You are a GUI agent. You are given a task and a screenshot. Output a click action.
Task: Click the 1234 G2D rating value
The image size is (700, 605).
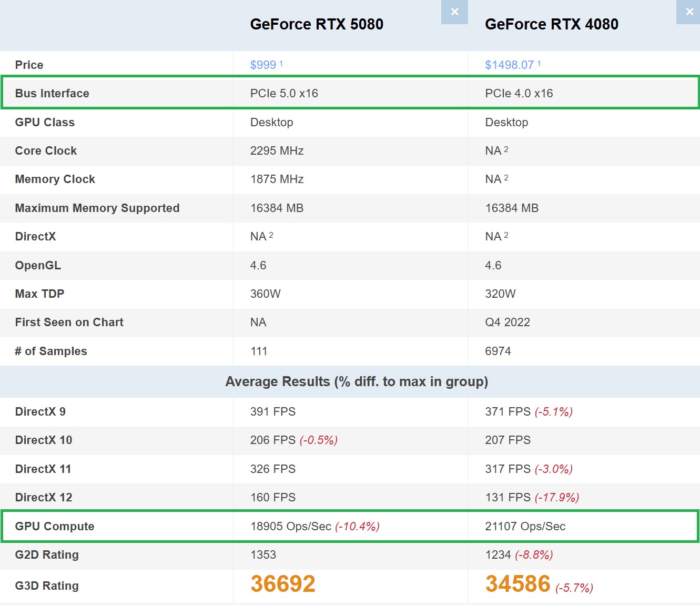tap(498, 554)
